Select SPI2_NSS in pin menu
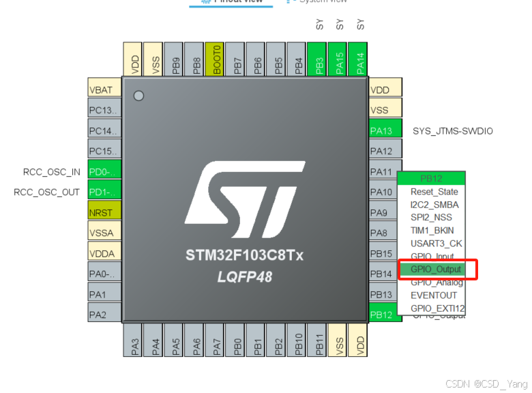Image resolution: width=532 pixels, height=393 pixels. click(431, 218)
